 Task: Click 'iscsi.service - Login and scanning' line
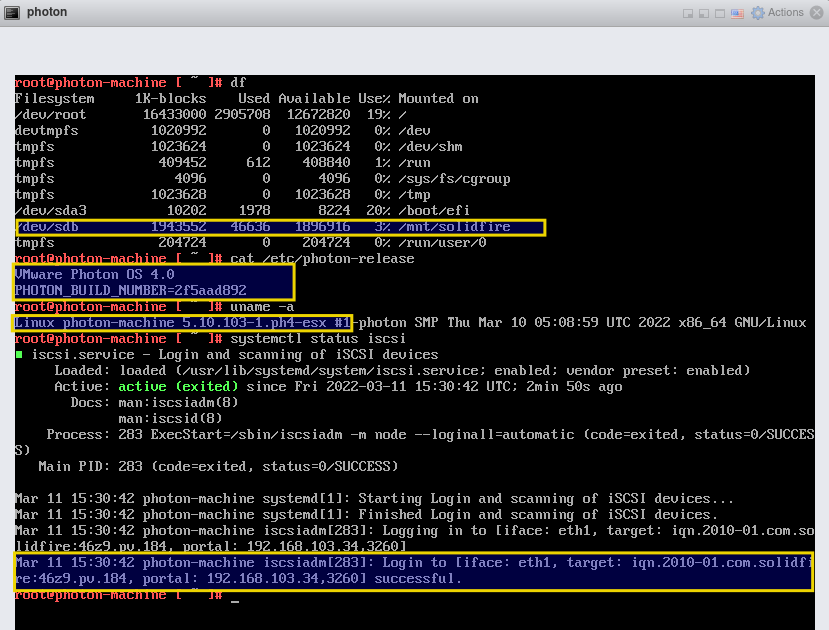click(235, 355)
